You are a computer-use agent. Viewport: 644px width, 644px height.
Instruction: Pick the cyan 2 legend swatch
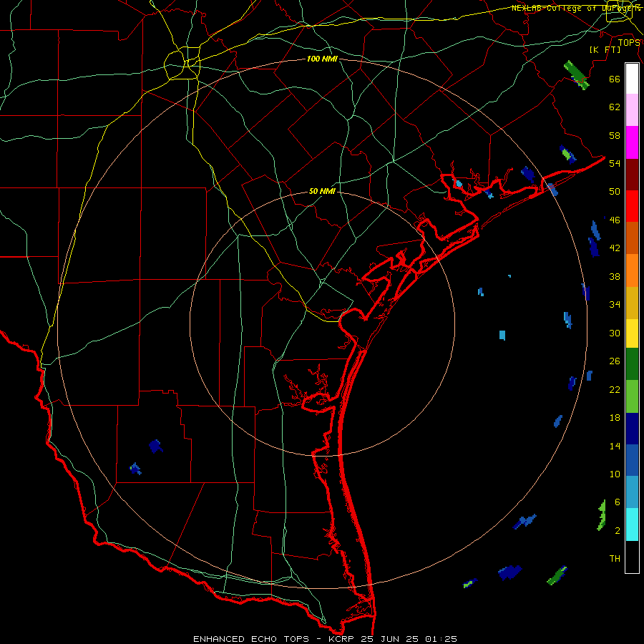coord(632,525)
